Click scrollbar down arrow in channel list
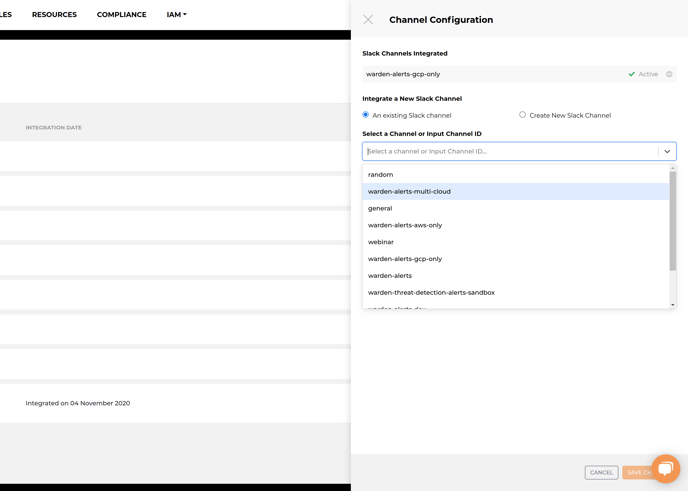Screen dimensions: 688x491 pyautogui.click(x=673, y=305)
